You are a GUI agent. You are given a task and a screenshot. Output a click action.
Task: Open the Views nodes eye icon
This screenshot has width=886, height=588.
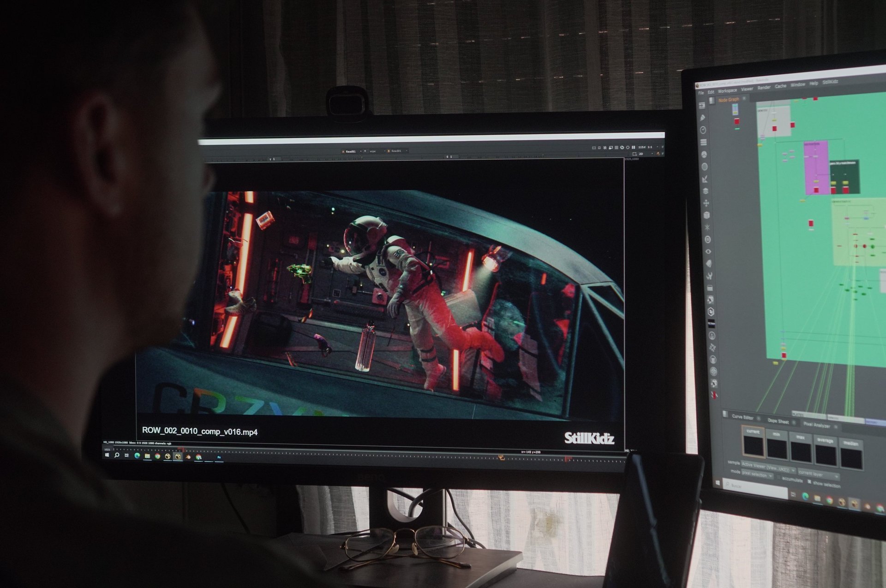point(708,252)
